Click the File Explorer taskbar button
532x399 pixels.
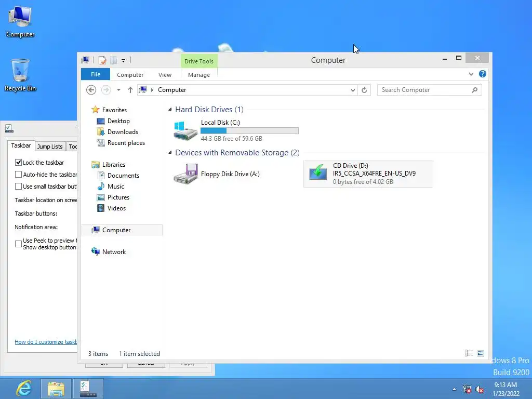[56, 389]
